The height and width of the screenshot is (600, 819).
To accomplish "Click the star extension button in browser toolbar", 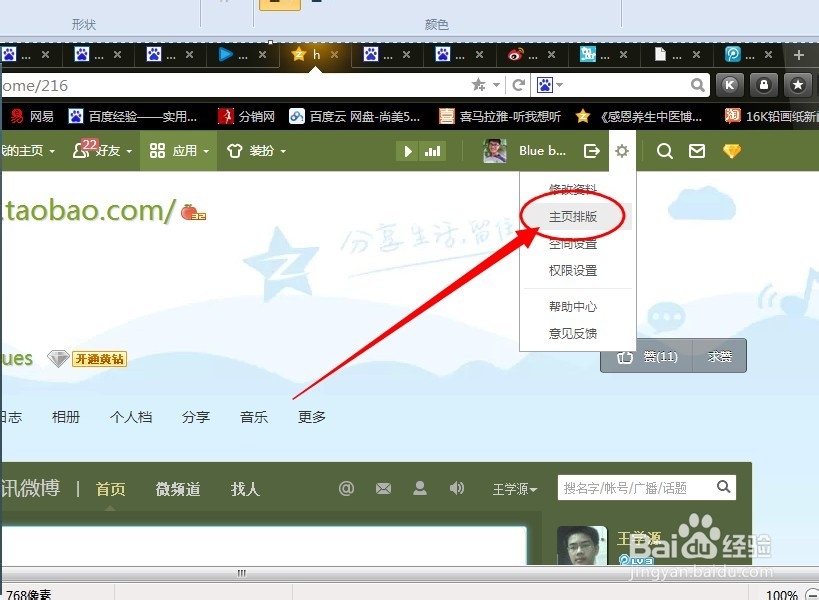I will pos(798,85).
